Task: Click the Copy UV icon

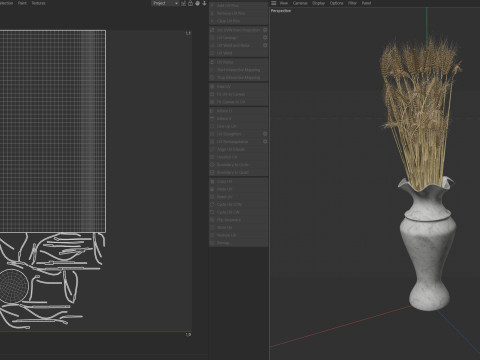Action: click(212, 182)
